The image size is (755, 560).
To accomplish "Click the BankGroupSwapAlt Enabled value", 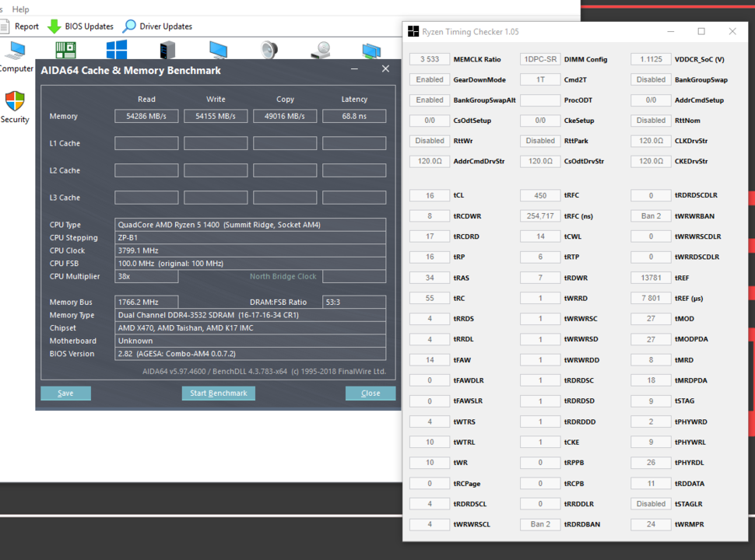I will click(430, 100).
